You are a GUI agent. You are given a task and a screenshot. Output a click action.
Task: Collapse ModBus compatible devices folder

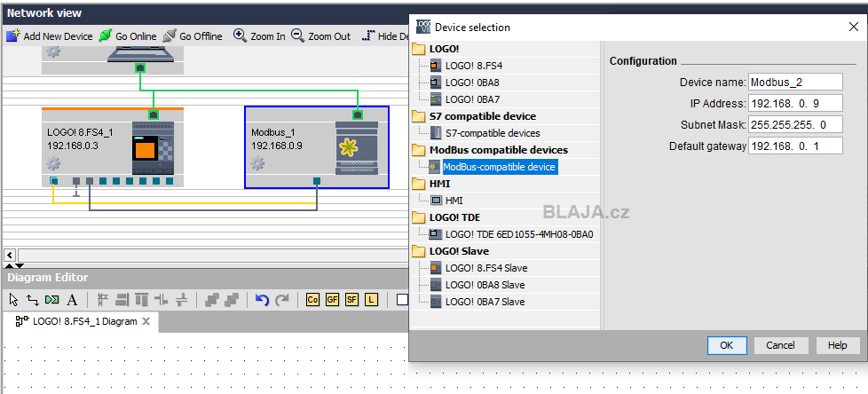coord(419,150)
